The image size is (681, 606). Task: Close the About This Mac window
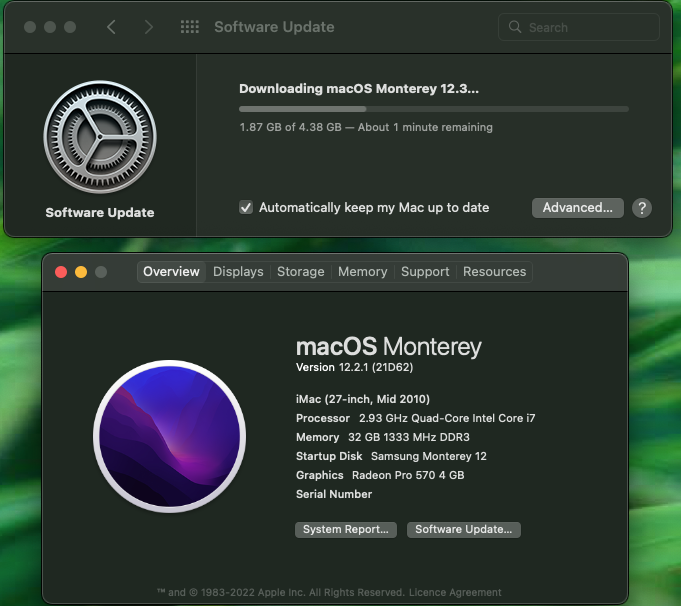tap(61, 272)
